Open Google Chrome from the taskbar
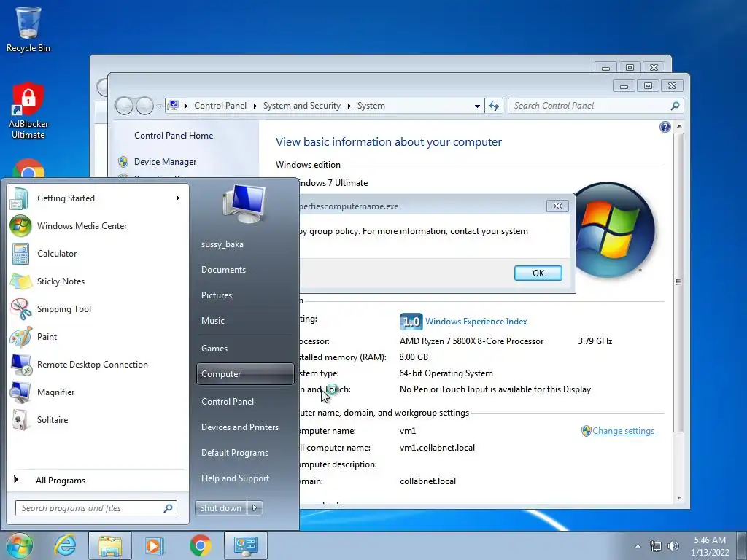 pyautogui.click(x=200, y=545)
